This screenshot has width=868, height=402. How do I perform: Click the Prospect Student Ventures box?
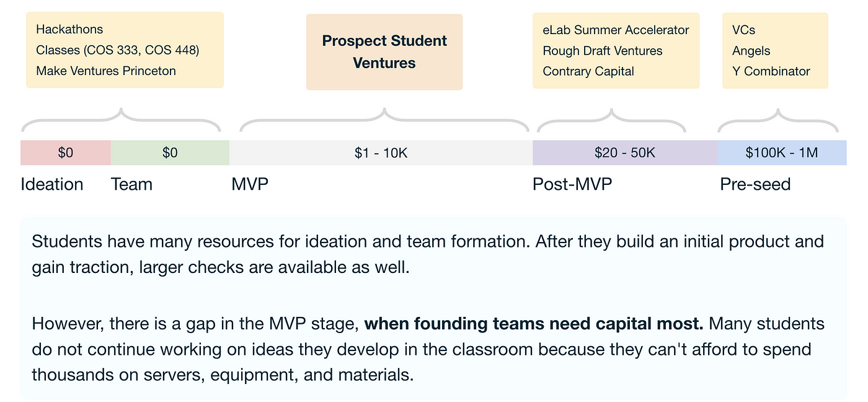pyautogui.click(x=384, y=52)
